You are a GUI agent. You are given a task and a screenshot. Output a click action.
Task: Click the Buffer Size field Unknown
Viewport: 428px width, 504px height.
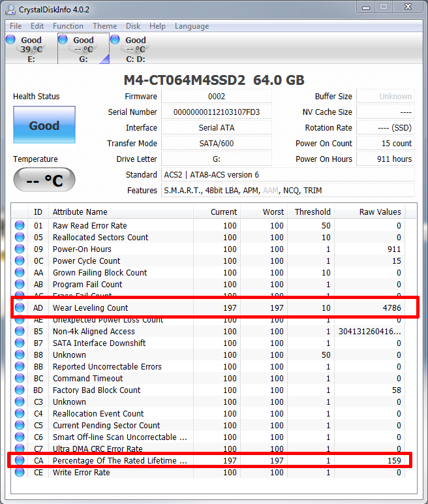coord(386,97)
